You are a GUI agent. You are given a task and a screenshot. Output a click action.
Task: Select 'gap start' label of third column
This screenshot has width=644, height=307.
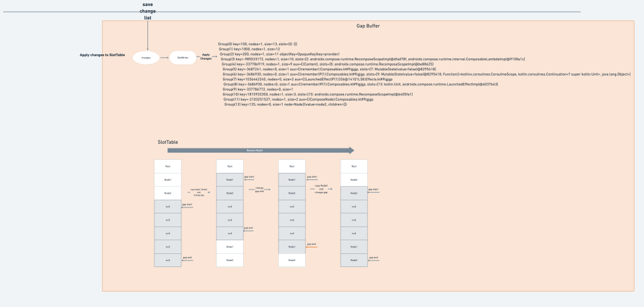[x=312, y=177]
